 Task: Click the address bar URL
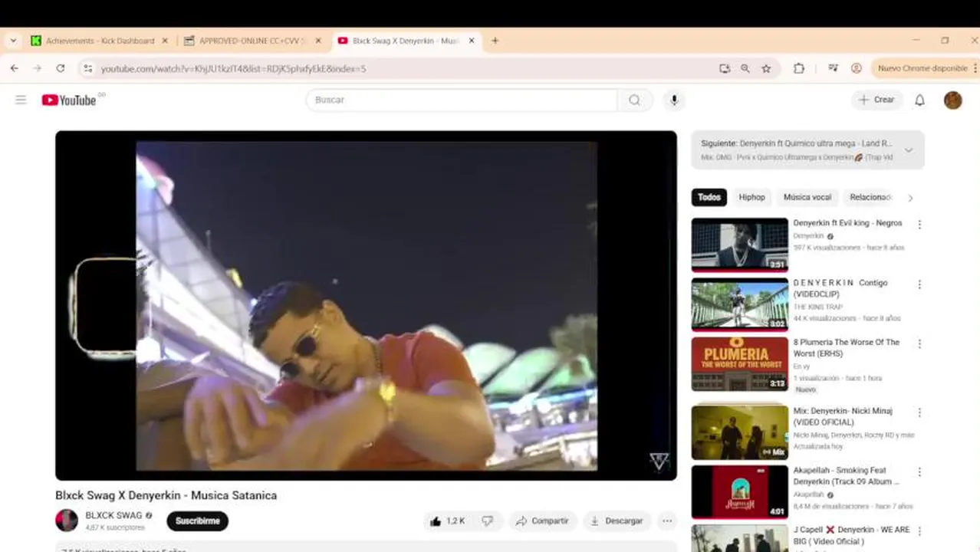[x=233, y=68]
